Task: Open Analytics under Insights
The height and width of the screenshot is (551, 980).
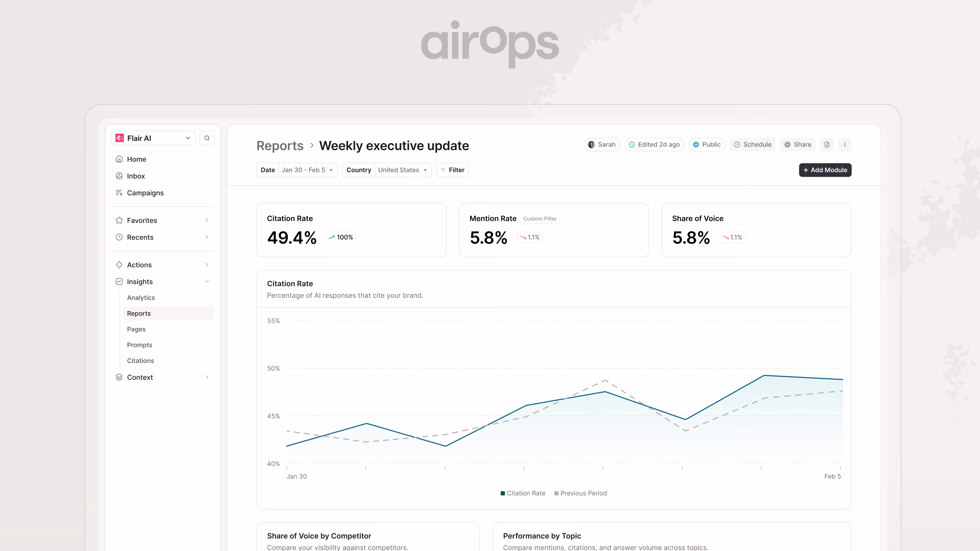Action: click(x=168, y=298)
